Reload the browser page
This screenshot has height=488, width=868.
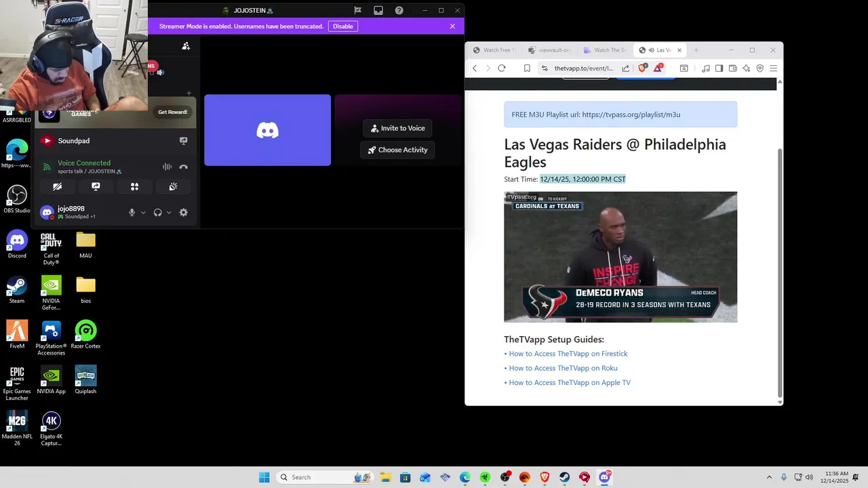tap(502, 68)
